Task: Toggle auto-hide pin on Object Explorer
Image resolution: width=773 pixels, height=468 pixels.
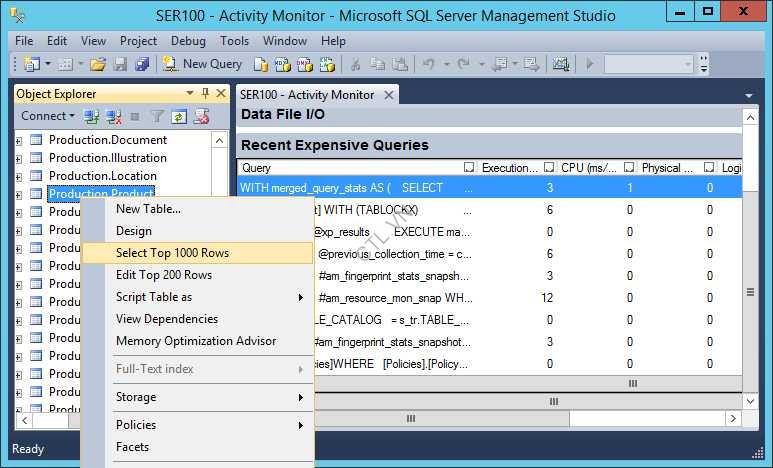Action: click(206, 93)
